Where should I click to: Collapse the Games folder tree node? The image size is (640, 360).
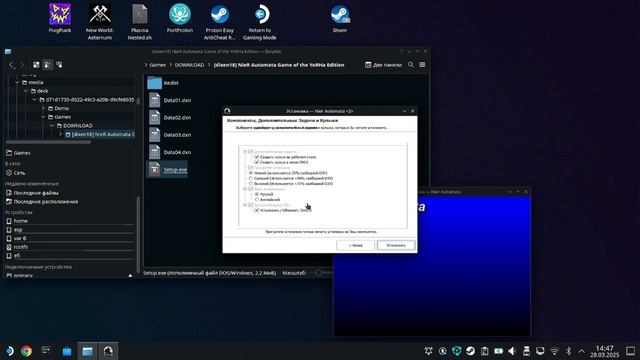click(x=43, y=117)
